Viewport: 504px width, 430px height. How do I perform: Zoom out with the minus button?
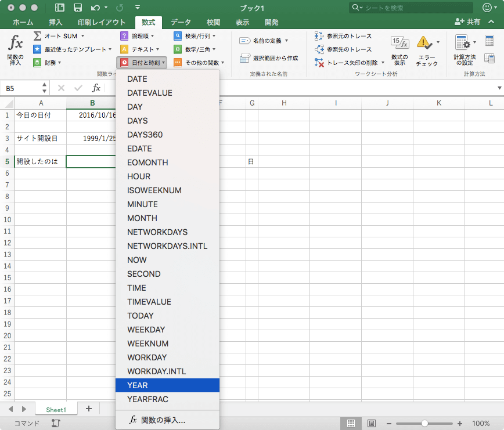tap(388, 424)
